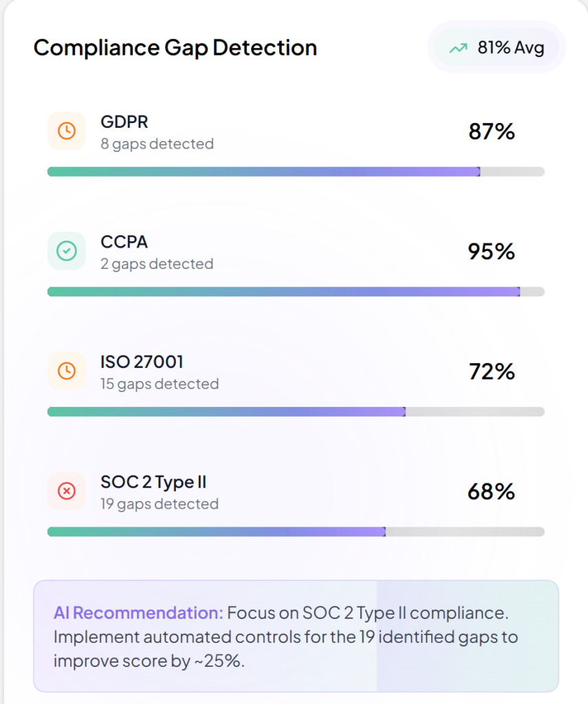
Task: Click the AI Recommendation label
Action: [x=138, y=613]
